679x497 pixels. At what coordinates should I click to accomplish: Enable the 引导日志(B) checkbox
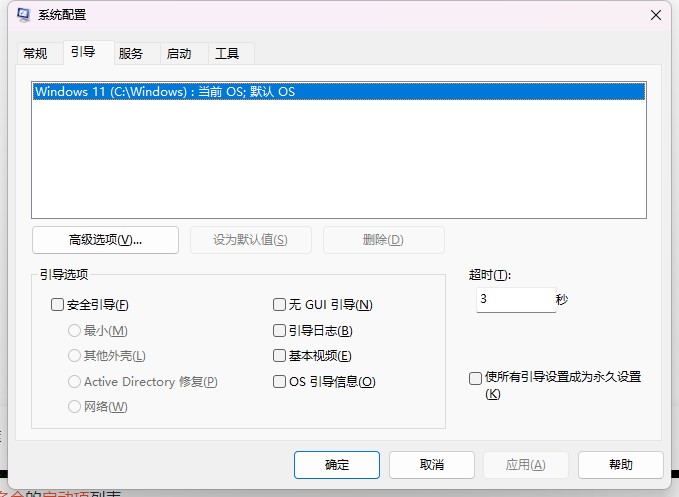279,331
